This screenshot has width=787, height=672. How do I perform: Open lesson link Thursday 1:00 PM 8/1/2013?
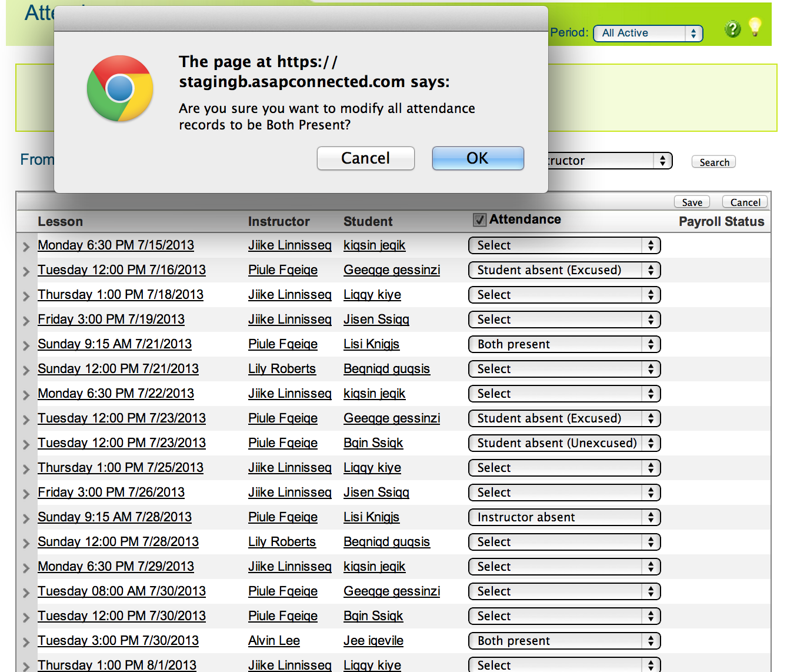[117, 665]
